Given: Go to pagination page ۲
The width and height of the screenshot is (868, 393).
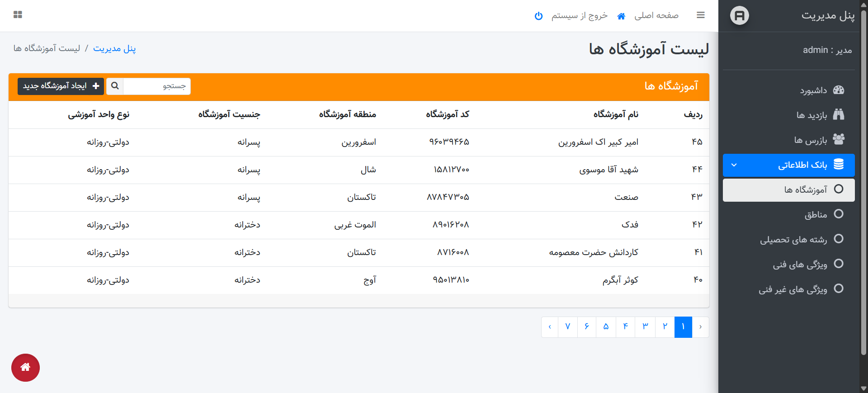Looking at the screenshot, I should 665,327.
